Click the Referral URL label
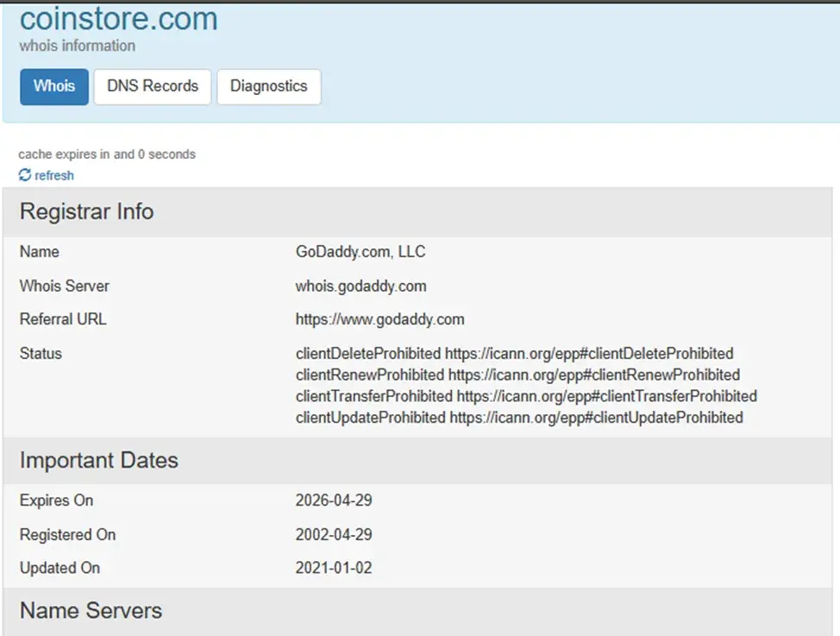 pos(63,319)
